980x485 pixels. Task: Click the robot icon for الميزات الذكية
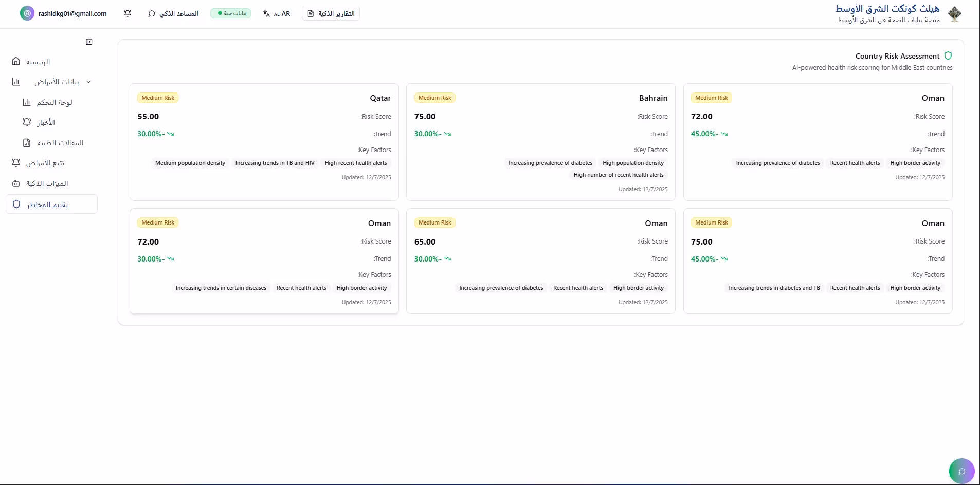click(16, 183)
